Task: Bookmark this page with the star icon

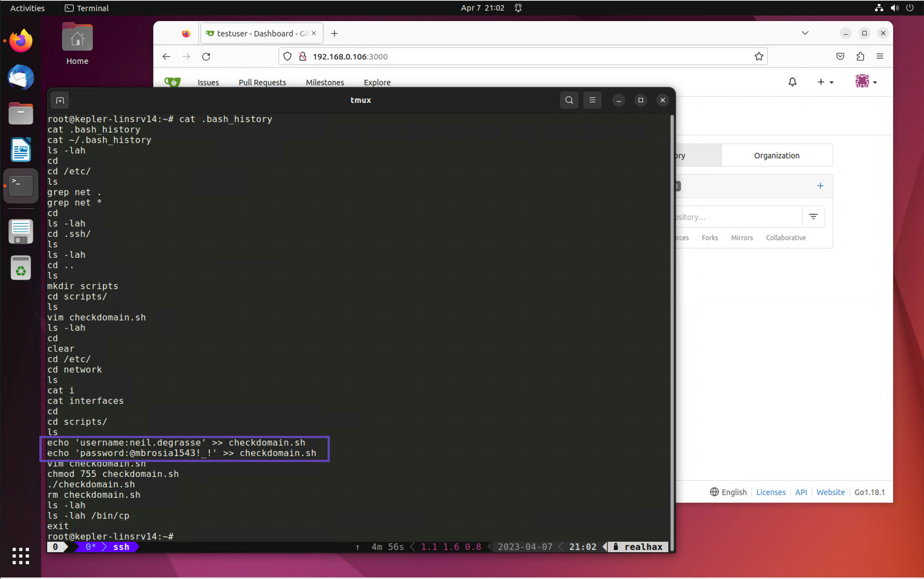Action: 758,56
